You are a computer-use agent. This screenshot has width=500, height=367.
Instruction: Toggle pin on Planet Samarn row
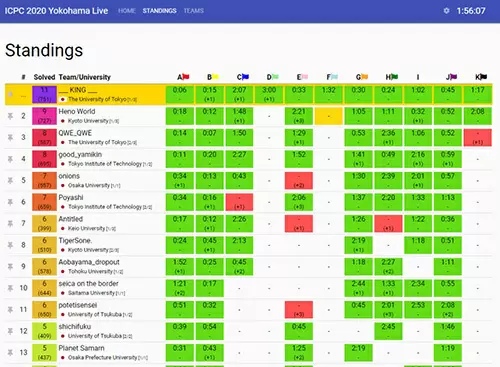click(x=10, y=352)
